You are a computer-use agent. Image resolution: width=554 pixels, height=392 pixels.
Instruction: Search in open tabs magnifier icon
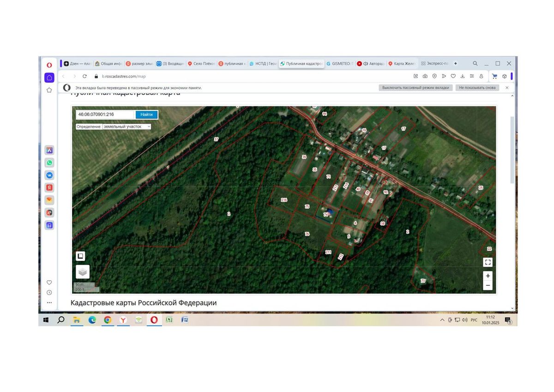point(475,63)
